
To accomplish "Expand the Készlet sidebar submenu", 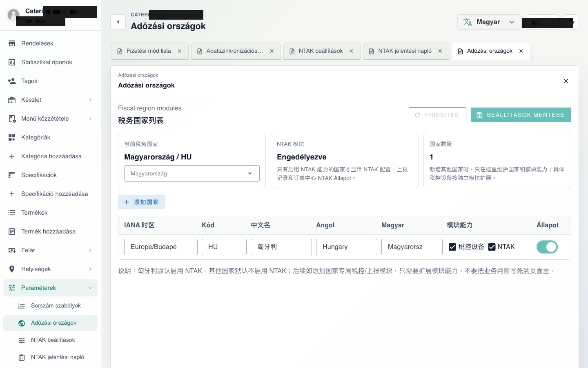I will [x=90, y=100].
